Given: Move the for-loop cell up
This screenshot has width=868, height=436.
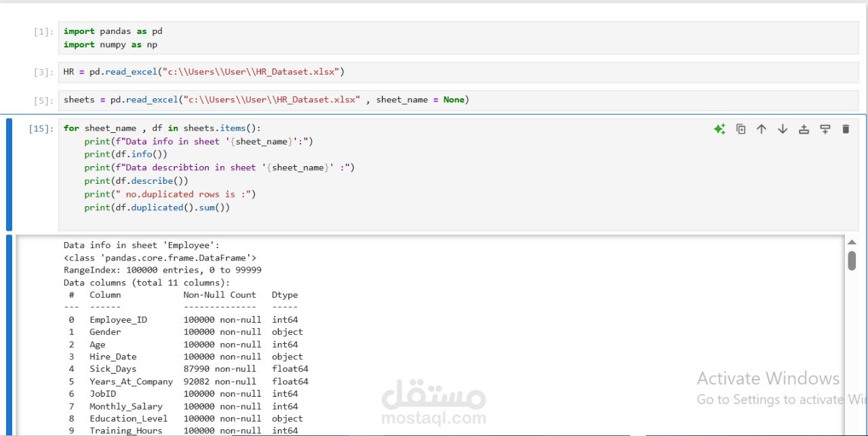Looking at the screenshot, I should click(x=762, y=128).
